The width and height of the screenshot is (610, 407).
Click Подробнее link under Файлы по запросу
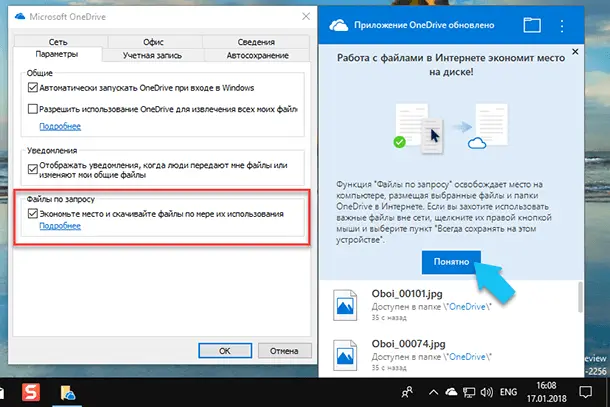(59, 227)
